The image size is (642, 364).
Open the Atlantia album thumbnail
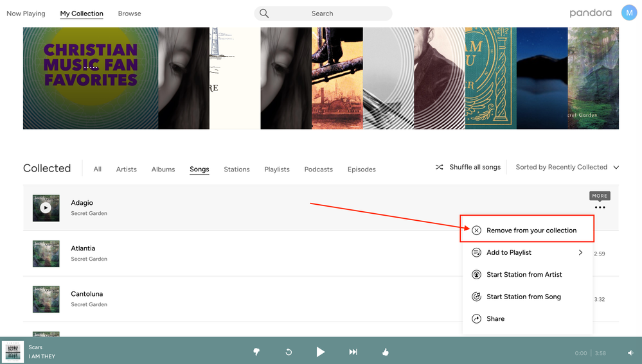(x=46, y=254)
